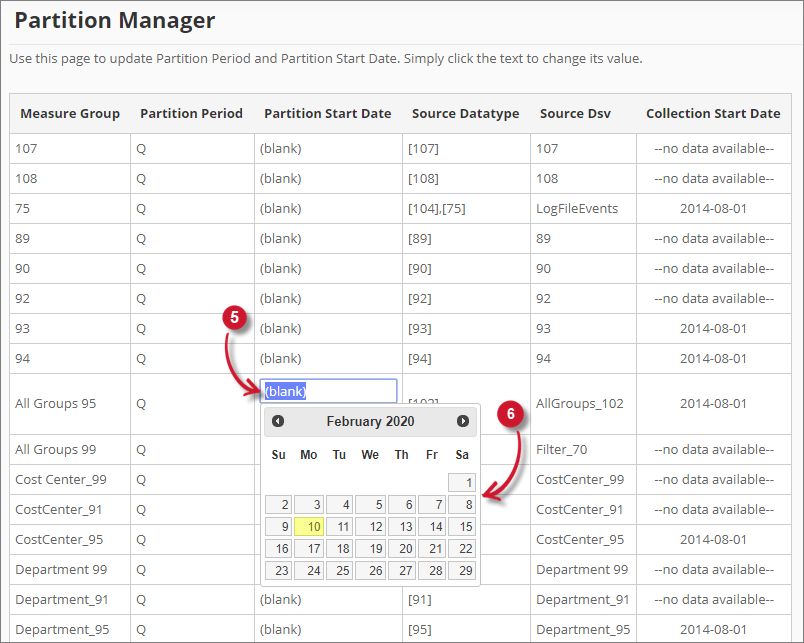Edit the (blank) start date for Department_91
This screenshot has height=643, width=804.
[280, 599]
